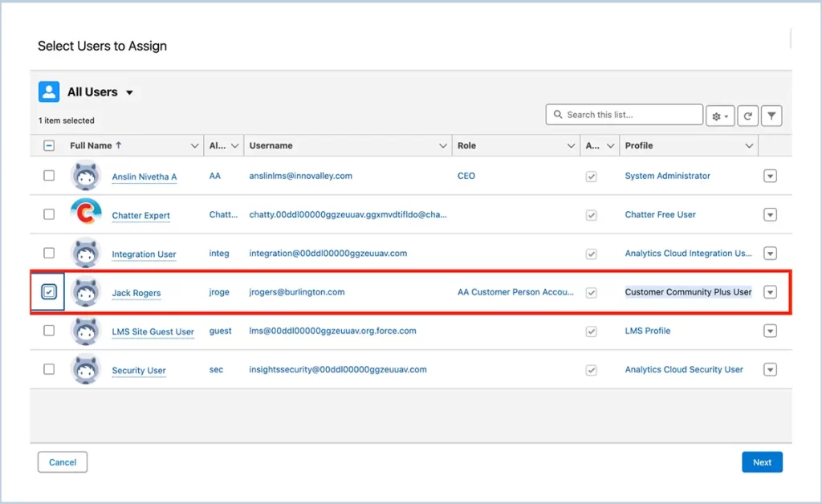Open the Username column menu
Screen dimensions: 822x504
[x=443, y=145]
